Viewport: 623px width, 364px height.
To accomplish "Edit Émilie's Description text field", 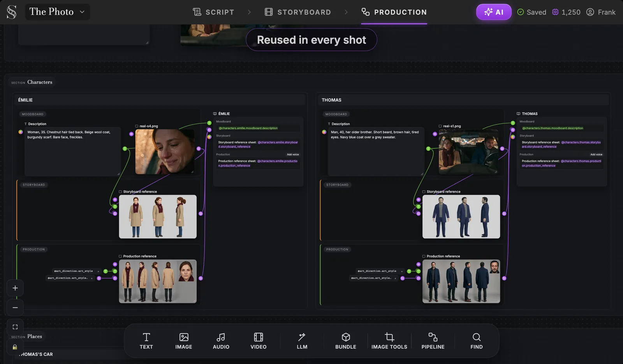I will 72,151.
